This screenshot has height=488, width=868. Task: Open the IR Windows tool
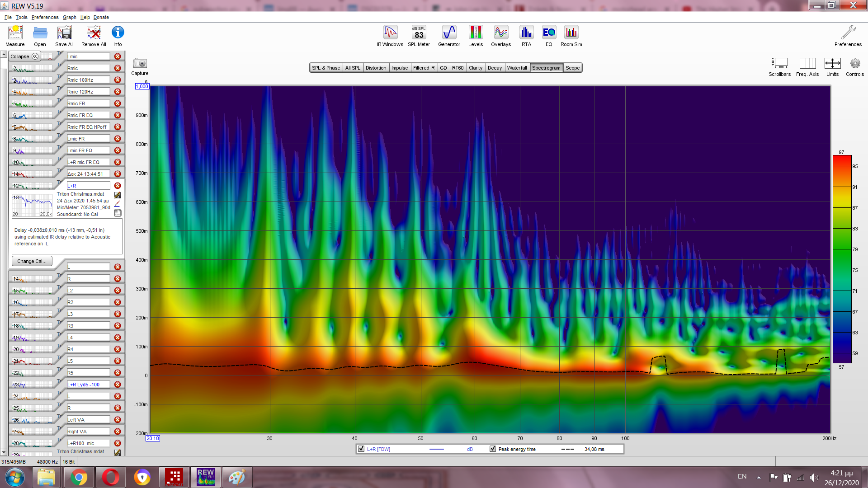point(390,36)
